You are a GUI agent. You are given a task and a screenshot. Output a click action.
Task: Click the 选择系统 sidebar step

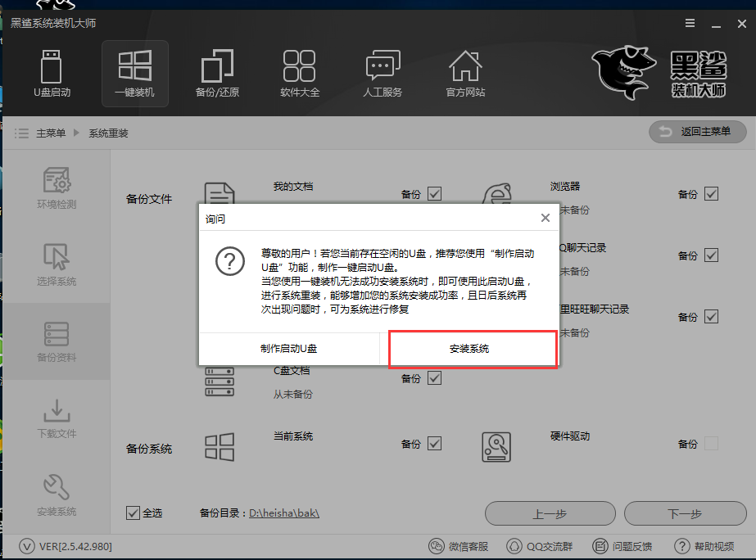(x=57, y=264)
